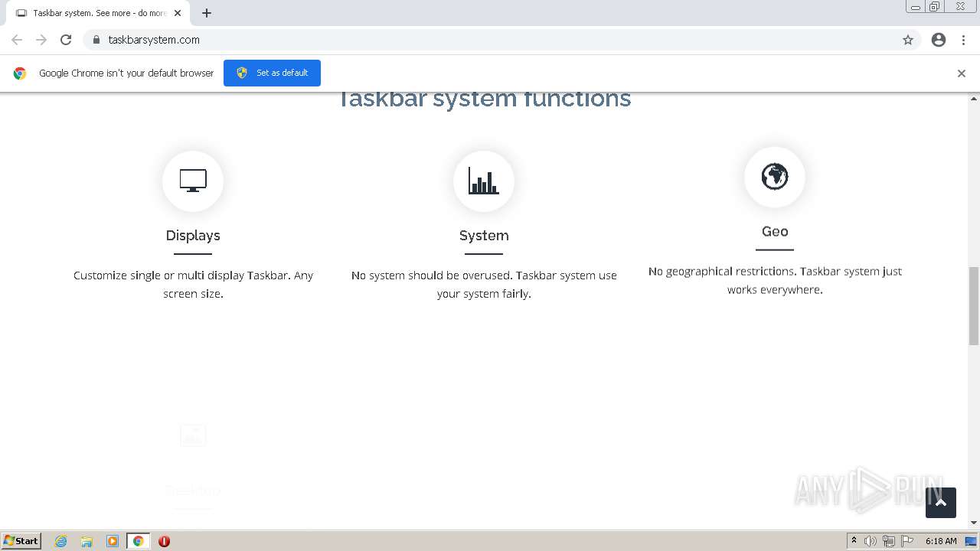980x551 pixels.
Task: Click the Taskbar system functions title
Action: (x=484, y=99)
